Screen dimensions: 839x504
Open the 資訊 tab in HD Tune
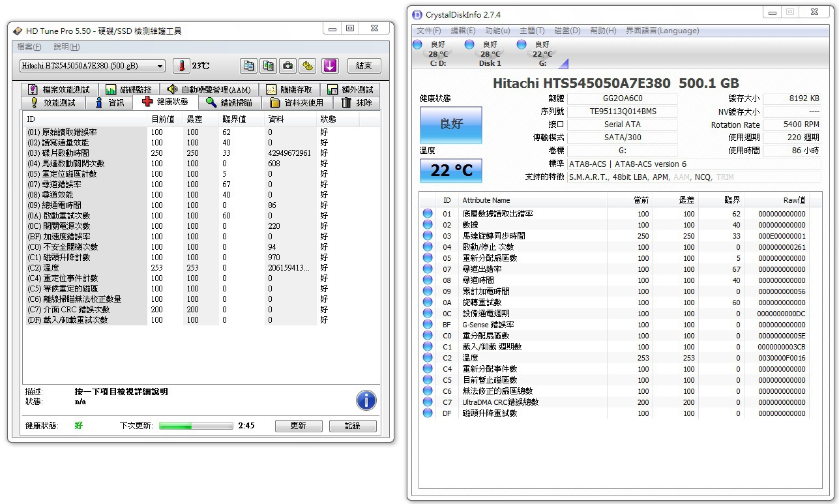(x=110, y=102)
